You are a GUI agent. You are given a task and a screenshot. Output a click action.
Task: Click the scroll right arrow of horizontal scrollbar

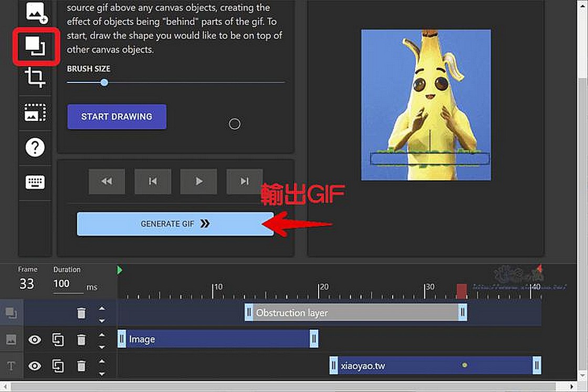pyautogui.click(x=572, y=387)
